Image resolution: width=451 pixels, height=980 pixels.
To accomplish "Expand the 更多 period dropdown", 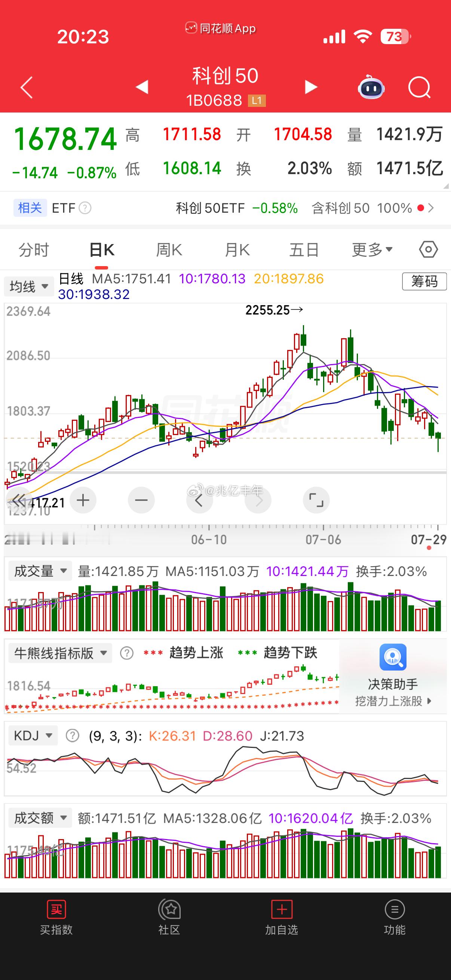I will pyautogui.click(x=372, y=250).
